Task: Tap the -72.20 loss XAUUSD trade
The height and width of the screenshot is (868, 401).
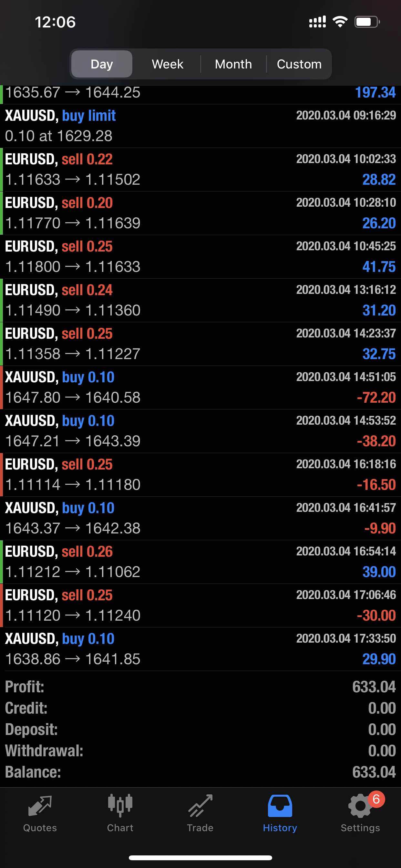Action: coord(200,387)
